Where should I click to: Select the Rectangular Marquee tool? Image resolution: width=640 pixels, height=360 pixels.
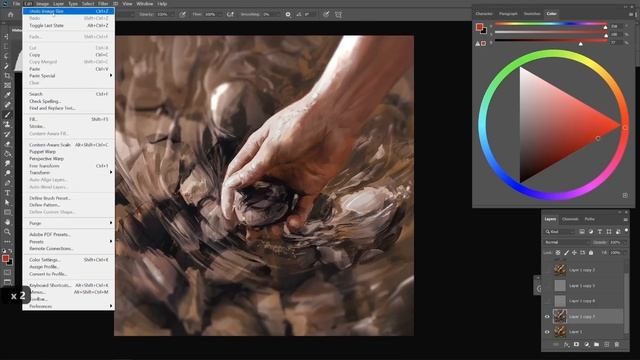pos(7,46)
